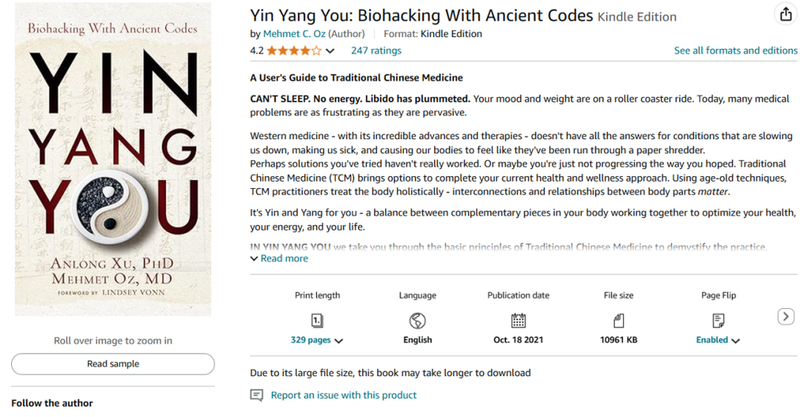This screenshot has width=800, height=417.
Task: Click Report an issue with this product
Action: coord(343,395)
